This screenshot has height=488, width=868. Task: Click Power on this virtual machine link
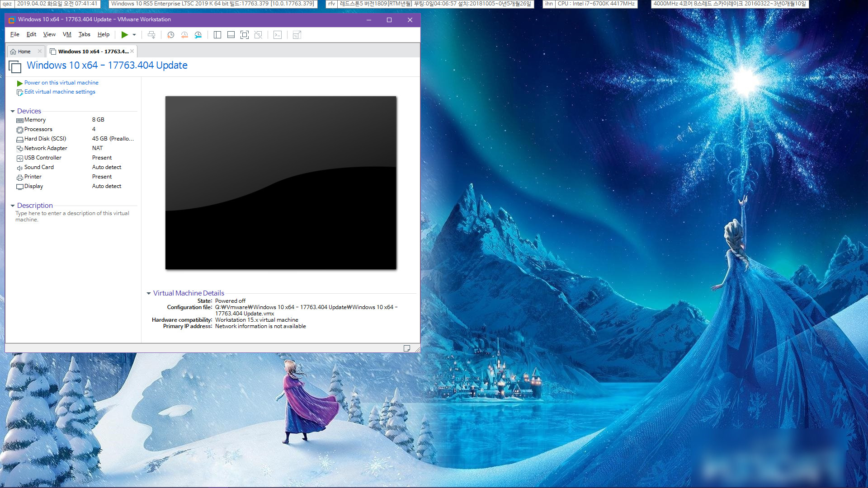tap(61, 82)
